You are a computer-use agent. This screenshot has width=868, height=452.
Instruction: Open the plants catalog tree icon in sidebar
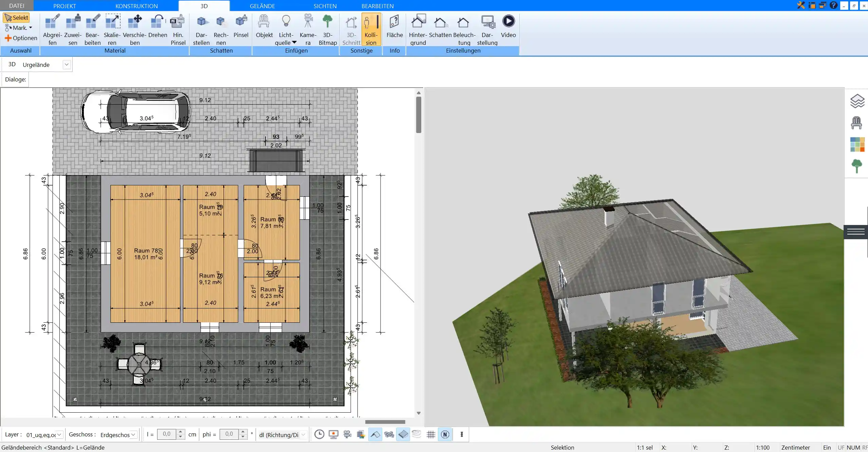pos(857,166)
